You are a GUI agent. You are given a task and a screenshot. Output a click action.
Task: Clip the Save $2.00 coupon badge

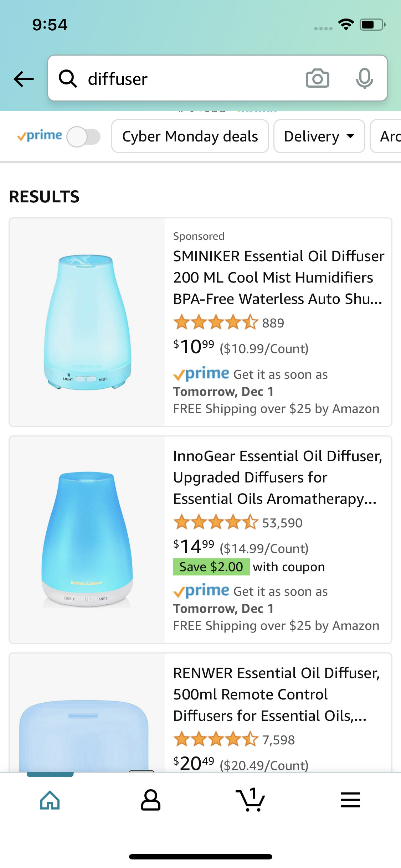pyautogui.click(x=211, y=567)
